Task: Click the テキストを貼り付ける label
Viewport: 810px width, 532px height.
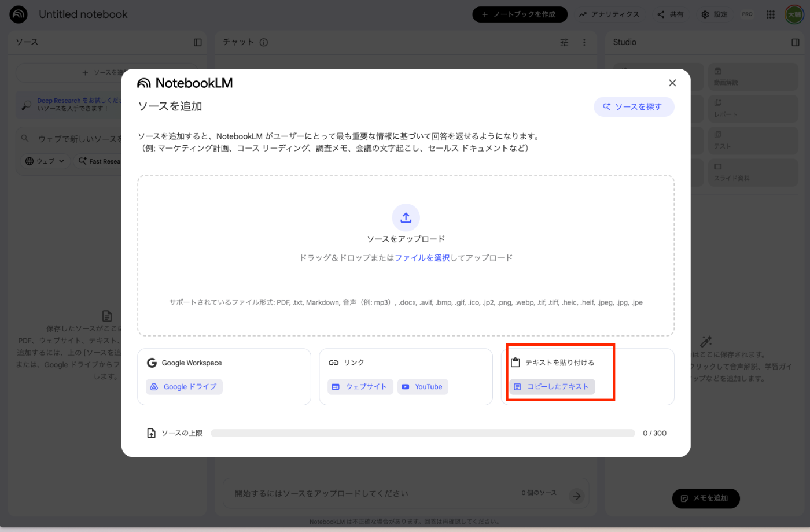Action: pos(559,363)
